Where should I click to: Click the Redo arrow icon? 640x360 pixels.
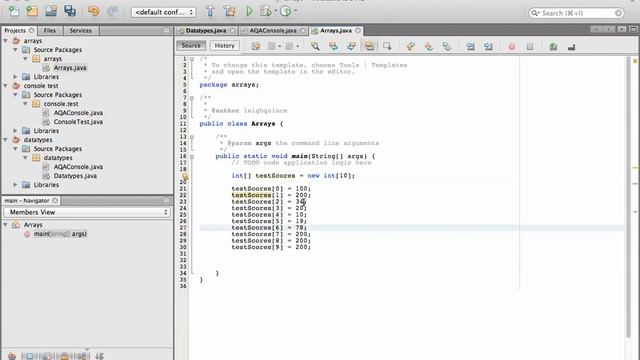click(x=112, y=11)
